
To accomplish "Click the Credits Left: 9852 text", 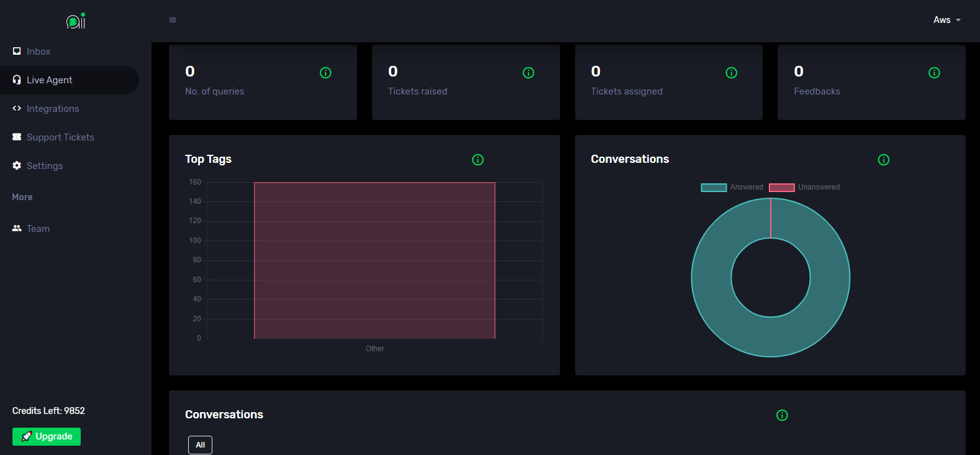I will click(x=48, y=411).
